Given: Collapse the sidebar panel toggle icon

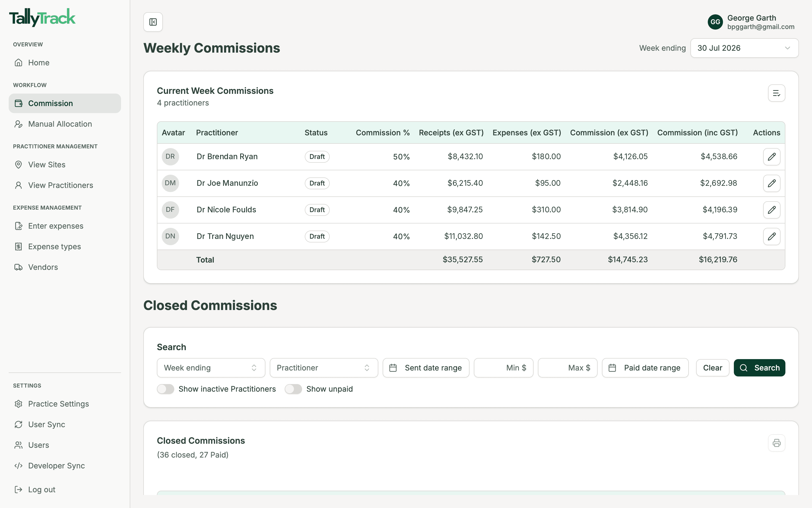Looking at the screenshot, I should coord(153,22).
